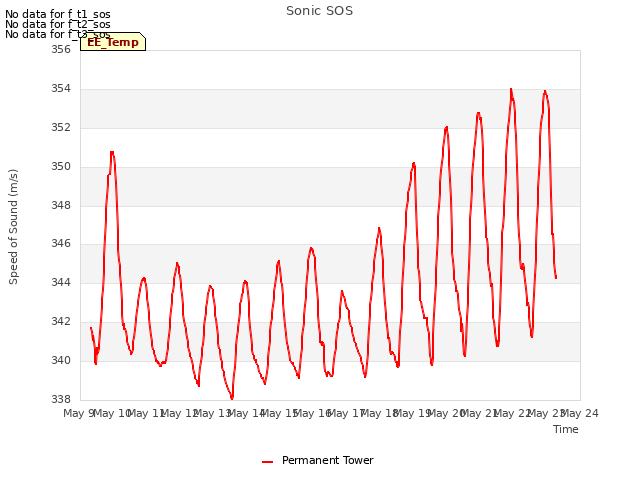Click the 'No data for f_t1_sos' message

58,14
